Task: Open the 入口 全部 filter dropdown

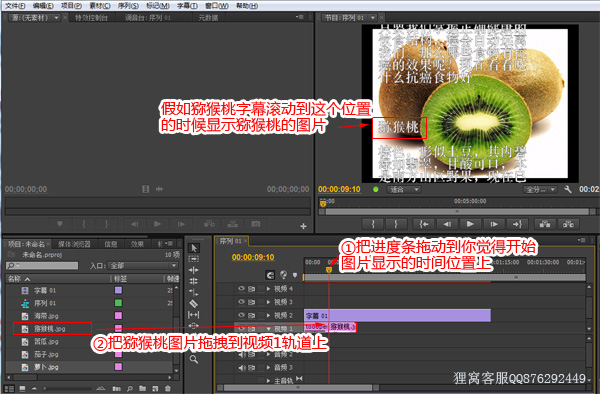Action: 143,265
